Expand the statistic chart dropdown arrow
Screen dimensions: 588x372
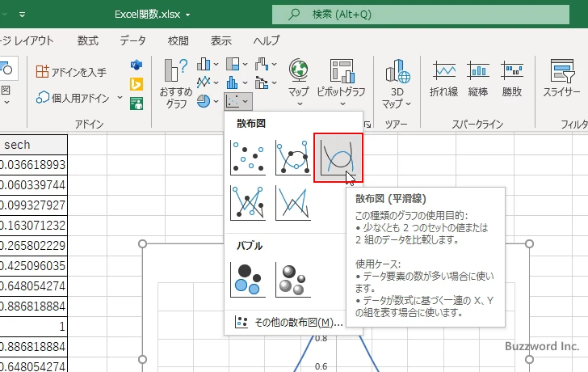point(245,82)
